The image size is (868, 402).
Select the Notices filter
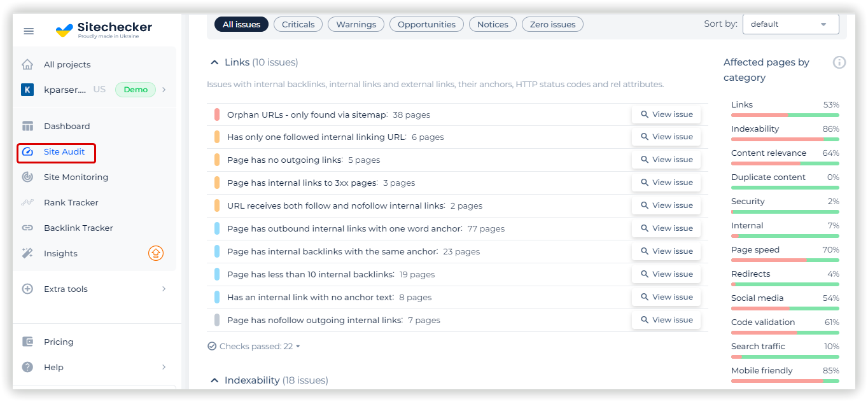point(493,24)
